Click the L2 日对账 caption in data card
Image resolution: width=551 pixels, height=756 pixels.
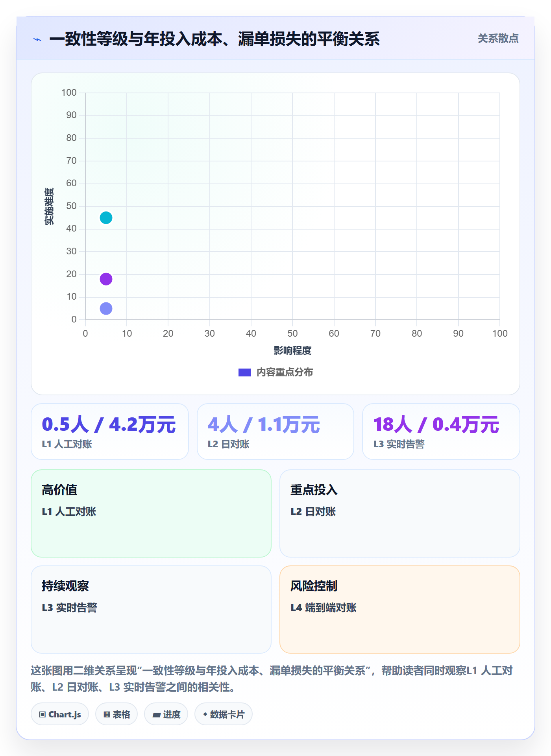(229, 444)
